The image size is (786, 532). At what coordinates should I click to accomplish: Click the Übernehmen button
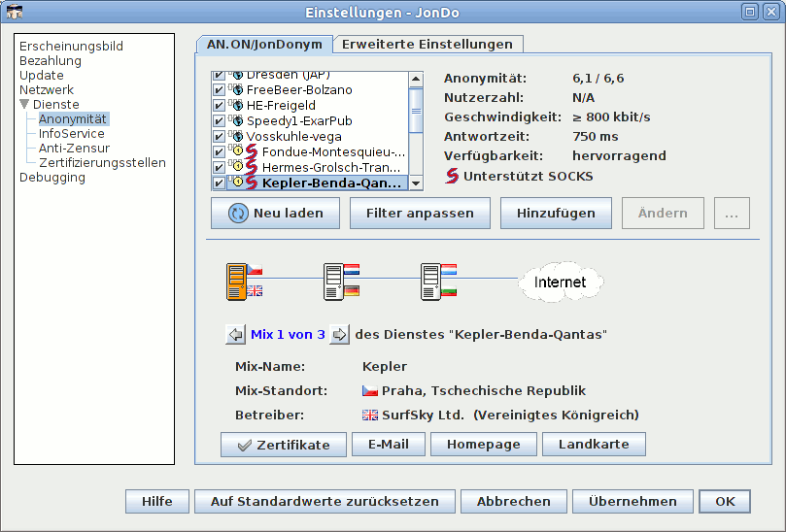pos(632,502)
